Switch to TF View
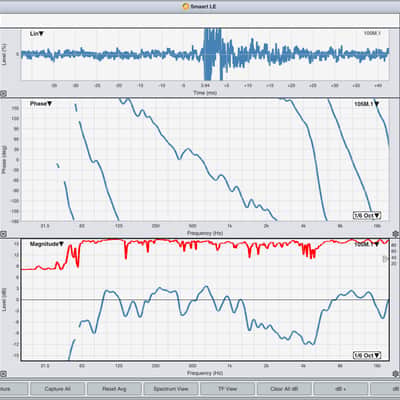Image resolution: width=400 pixels, height=400 pixels. tap(227, 389)
